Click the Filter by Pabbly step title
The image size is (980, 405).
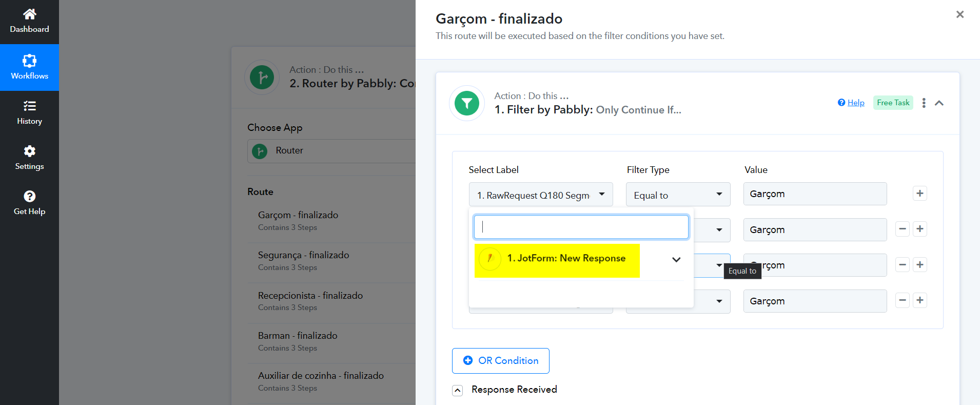point(588,109)
